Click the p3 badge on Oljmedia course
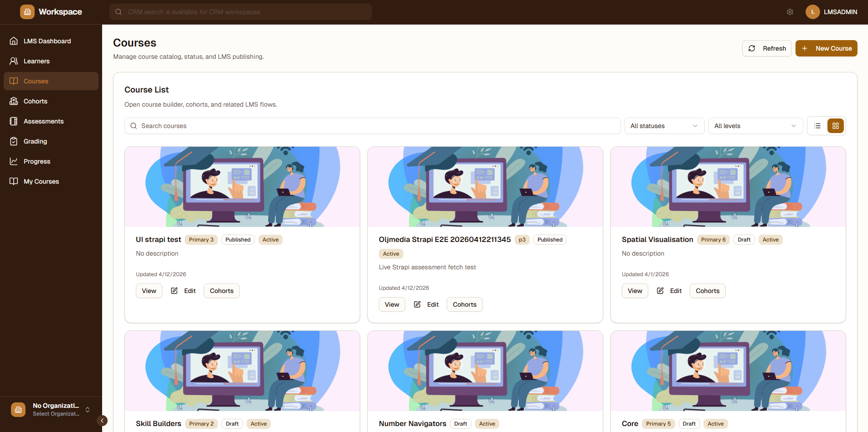This screenshot has height=432, width=868. click(522, 240)
